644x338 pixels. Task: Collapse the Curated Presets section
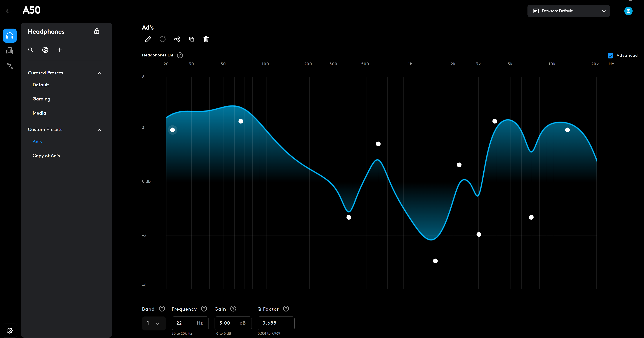99,73
